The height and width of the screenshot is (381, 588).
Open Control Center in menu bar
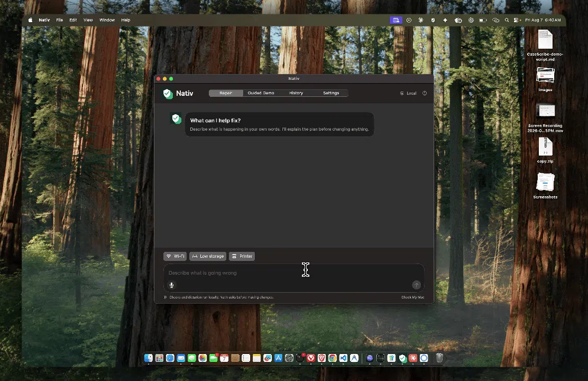[x=517, y=20]
